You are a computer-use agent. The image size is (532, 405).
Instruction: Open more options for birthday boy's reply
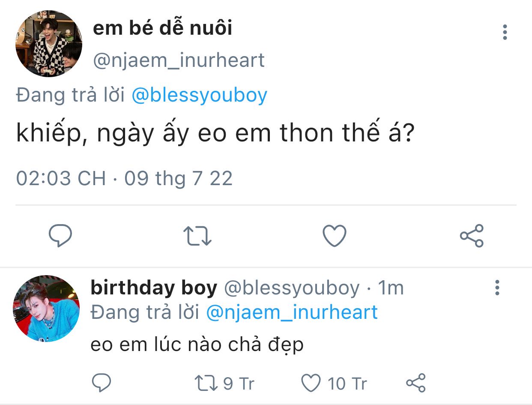[497, 288]
